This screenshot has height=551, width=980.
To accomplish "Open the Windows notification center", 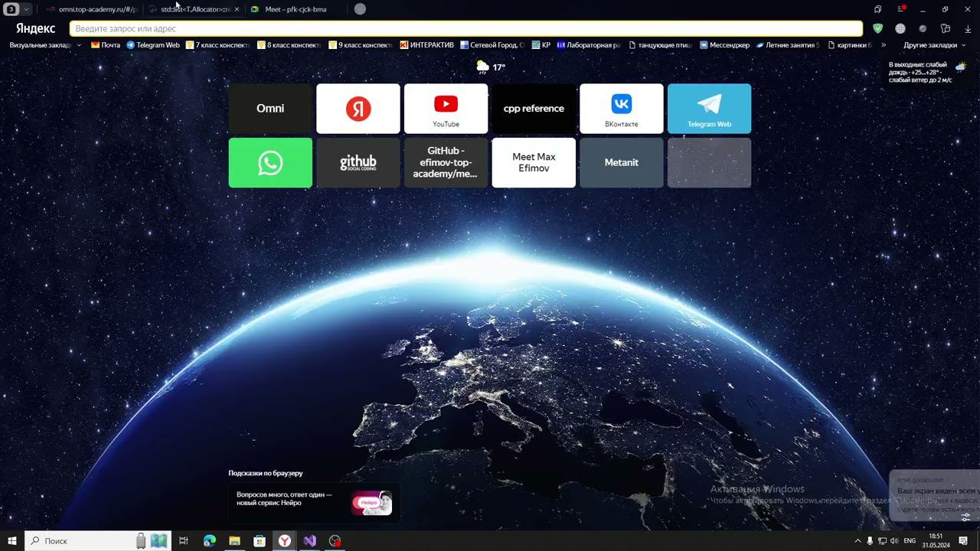I will [x=963, y=541].
